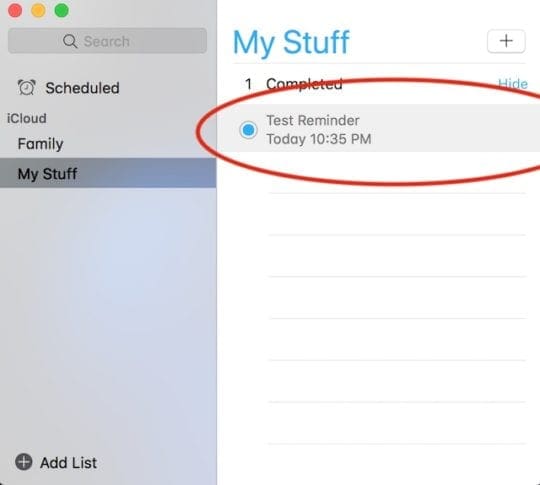Hide completed reminders via Hide link

tap(513, 84)
